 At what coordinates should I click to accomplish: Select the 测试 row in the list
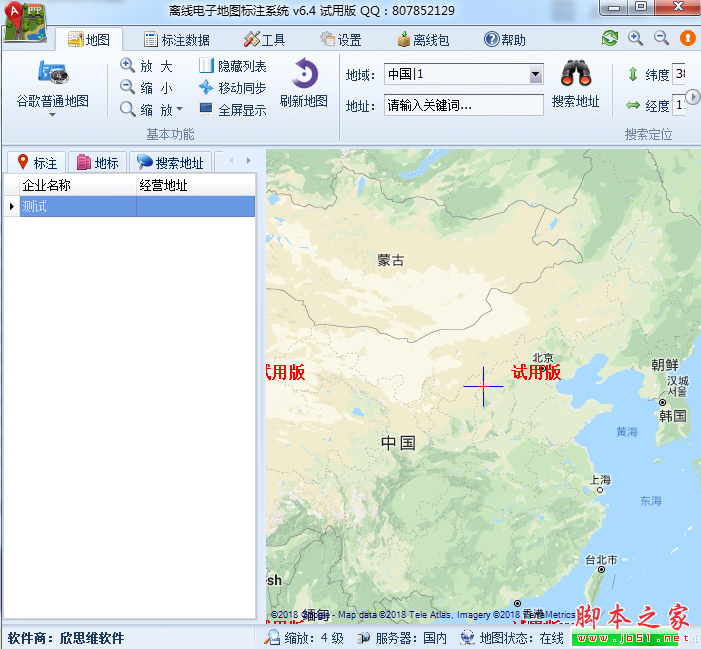(x=137, y=206)
